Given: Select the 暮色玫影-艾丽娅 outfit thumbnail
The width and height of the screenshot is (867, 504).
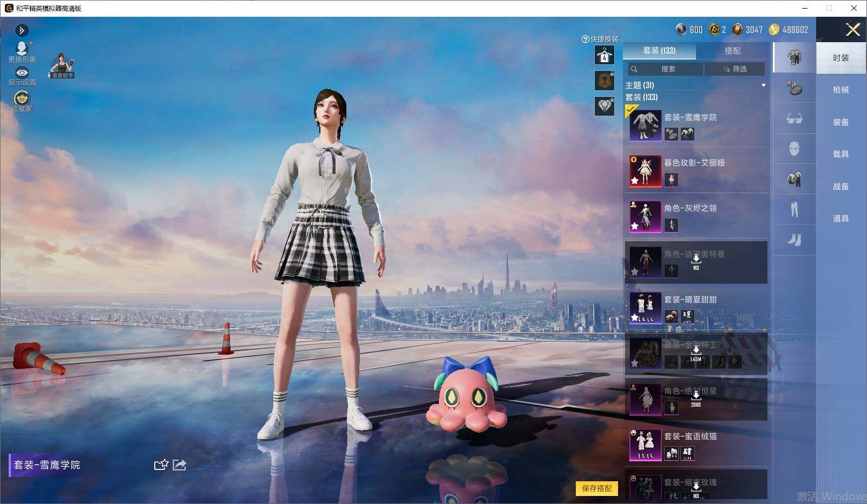Looking at the screenshot, I should (x=645, y=171).
